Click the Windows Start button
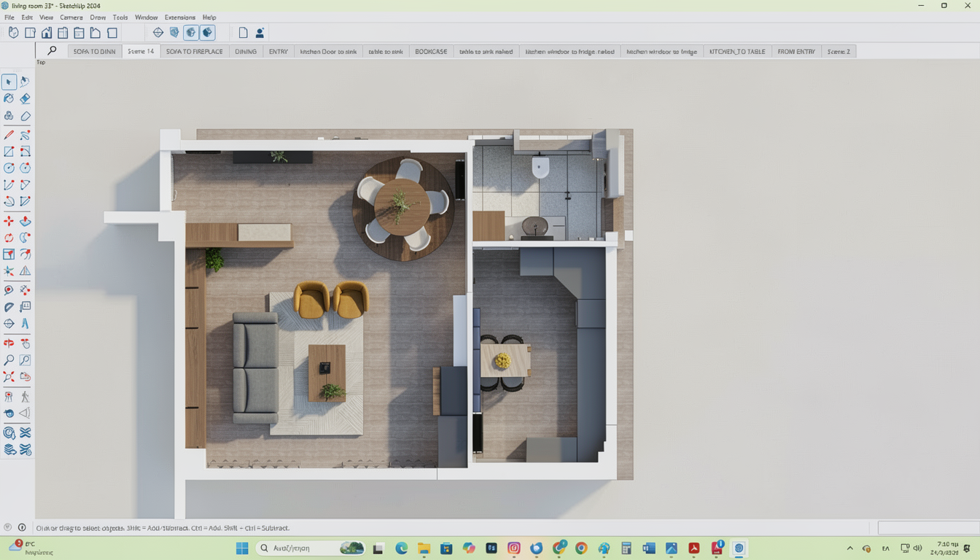This screenshot has width=980, height=560. click(x=241, y=548)
